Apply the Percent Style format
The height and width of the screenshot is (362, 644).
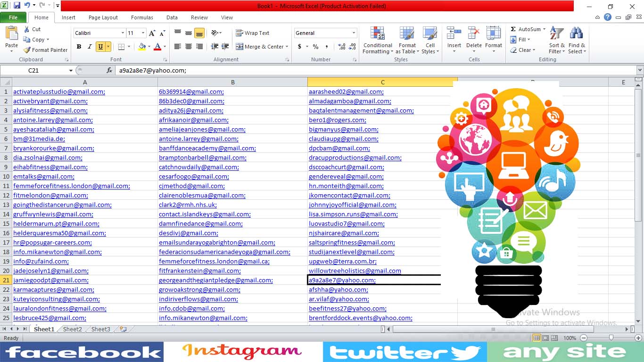click(x=315, y=47)
